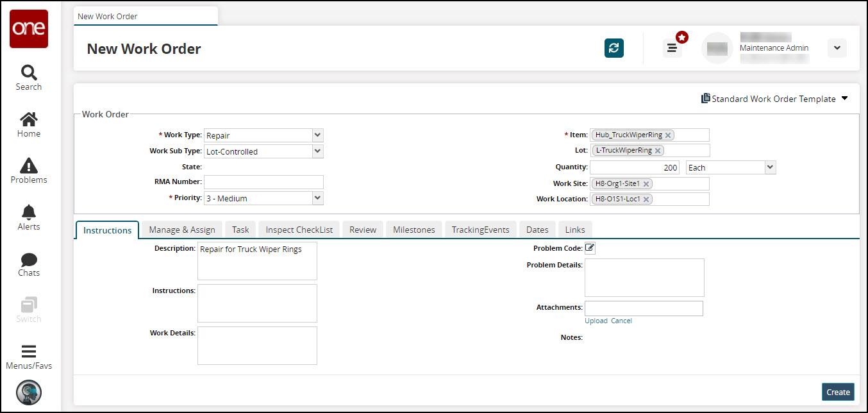Switch to the Manage & Assign tab
Screen dimensions: 868x413
point(182,230)
